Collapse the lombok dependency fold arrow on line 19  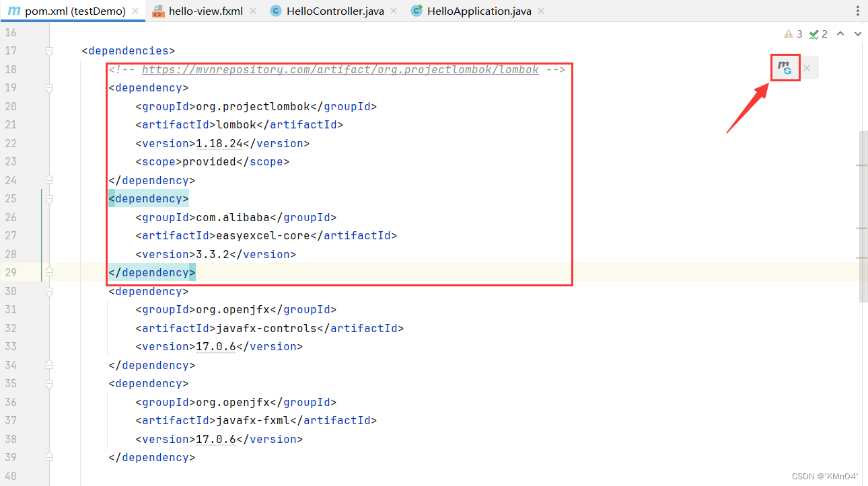click(48, 87)
